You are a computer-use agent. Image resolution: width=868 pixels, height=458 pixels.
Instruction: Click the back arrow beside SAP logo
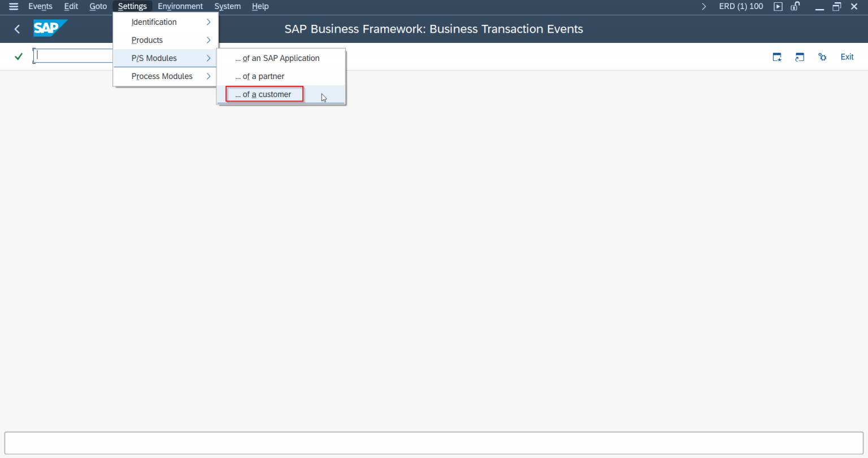tap(17, 29)
